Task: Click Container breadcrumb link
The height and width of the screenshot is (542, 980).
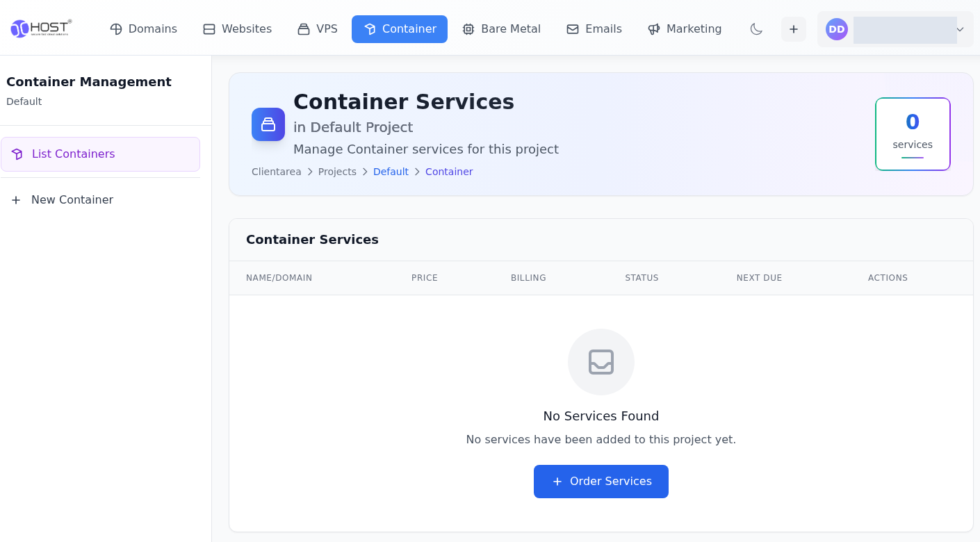Action: 449,172
